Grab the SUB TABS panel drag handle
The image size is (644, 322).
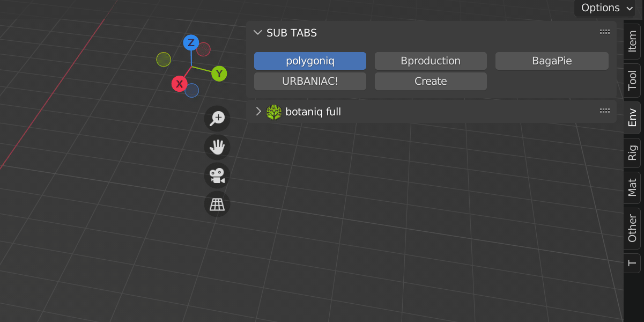pos(605,32)
